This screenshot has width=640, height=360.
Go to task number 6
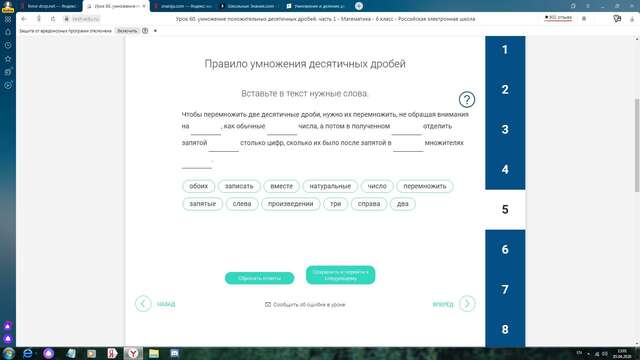pyautogui.click(x=505, y=249)
